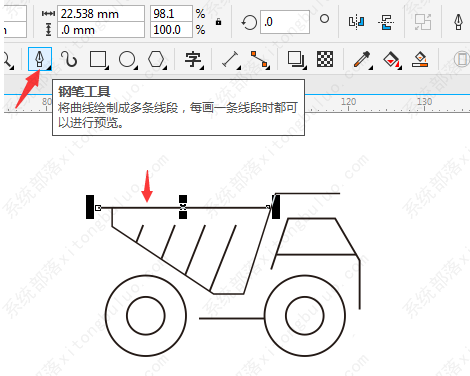Select the Color Eyedropper tool
This screenshot has width=470, height=376.
[x=362, y=59]
